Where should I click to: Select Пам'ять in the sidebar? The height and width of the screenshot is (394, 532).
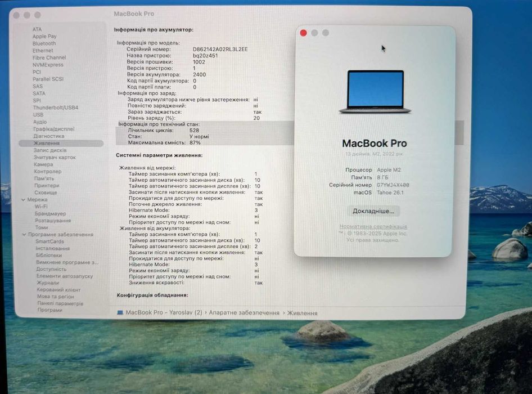tap(44, 178)
